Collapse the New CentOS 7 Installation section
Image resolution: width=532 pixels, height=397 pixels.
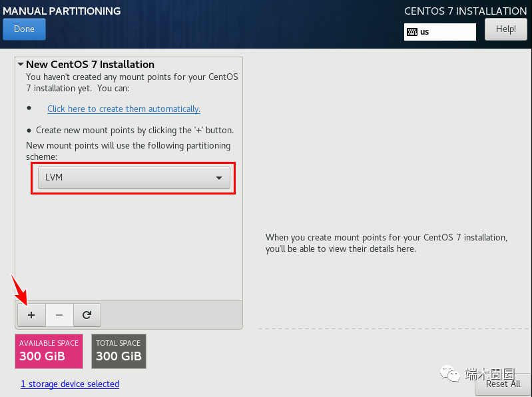point(21,64)
